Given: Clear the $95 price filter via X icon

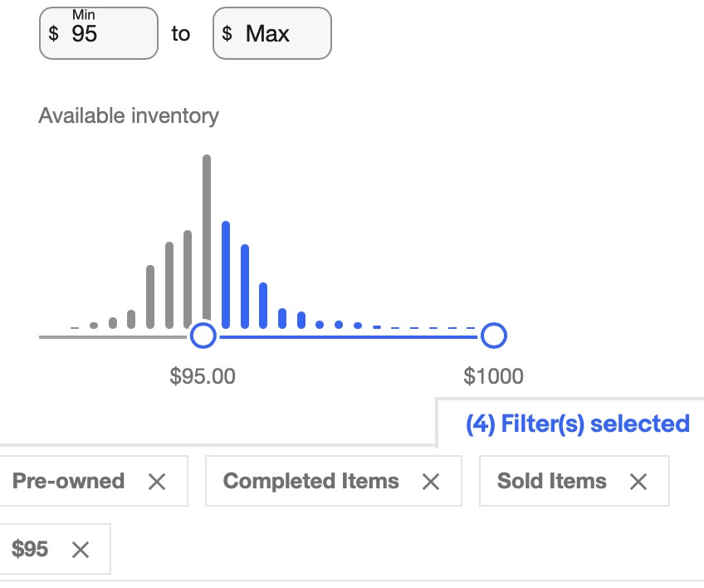Looking at the screenshot, I should tap(81, 549).
